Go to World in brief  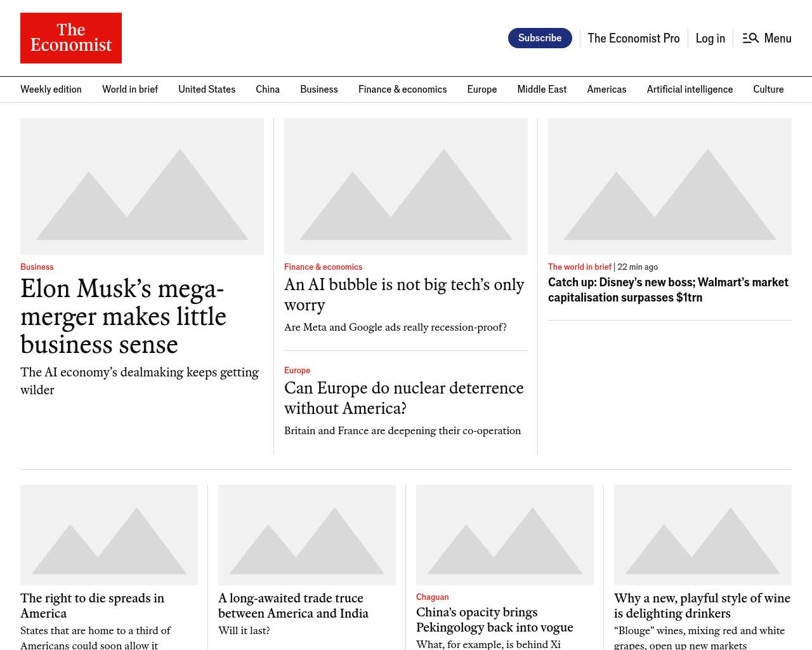[x=130, y=90]
